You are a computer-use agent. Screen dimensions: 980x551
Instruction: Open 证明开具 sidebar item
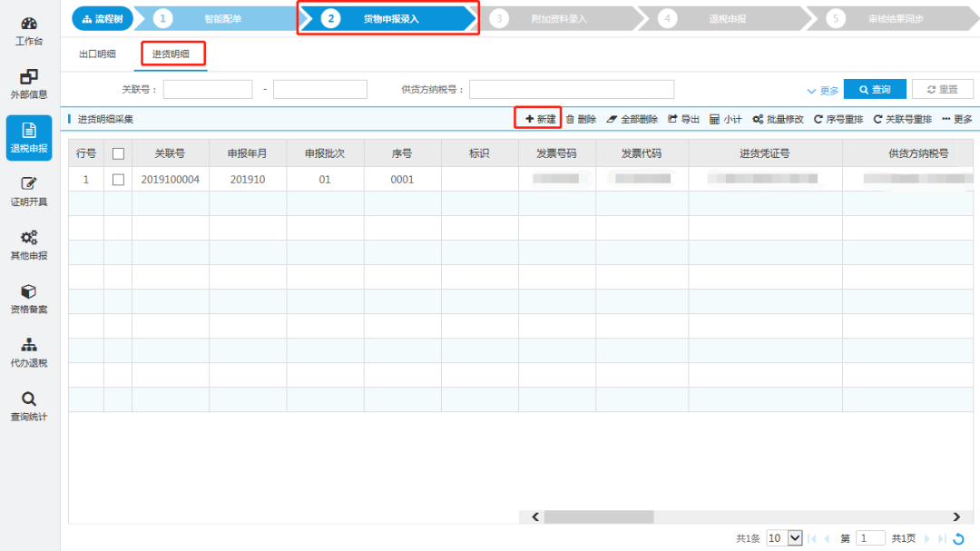(29, 192)
